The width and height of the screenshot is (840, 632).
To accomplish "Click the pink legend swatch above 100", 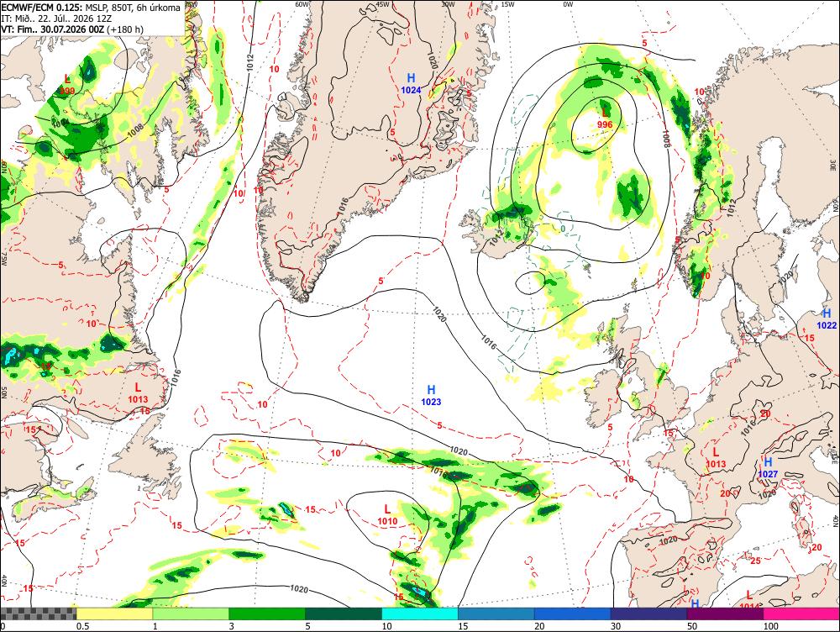I will (x=801, y=614).
